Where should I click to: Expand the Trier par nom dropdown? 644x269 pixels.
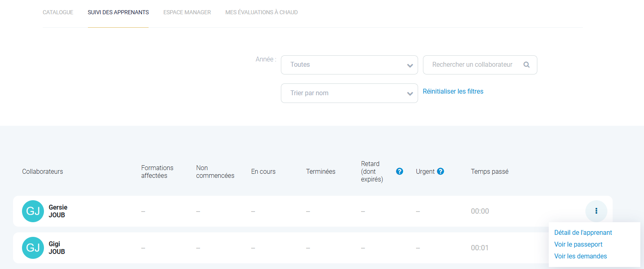(x=349, y=93)
